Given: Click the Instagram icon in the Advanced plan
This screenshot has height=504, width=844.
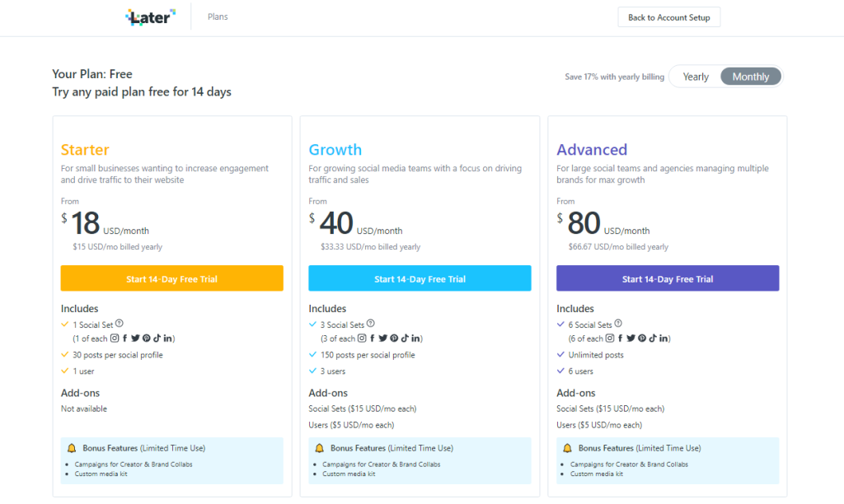Looking at the screenshot, I should click(610, 338).
